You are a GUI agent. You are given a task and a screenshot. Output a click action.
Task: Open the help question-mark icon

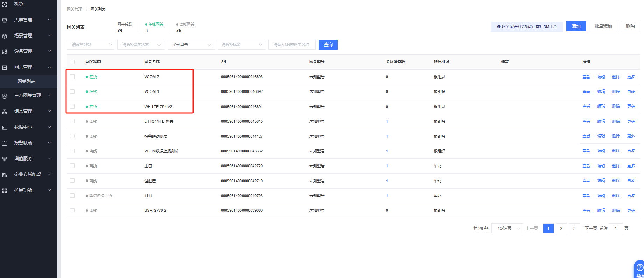(x=640, y=268)
